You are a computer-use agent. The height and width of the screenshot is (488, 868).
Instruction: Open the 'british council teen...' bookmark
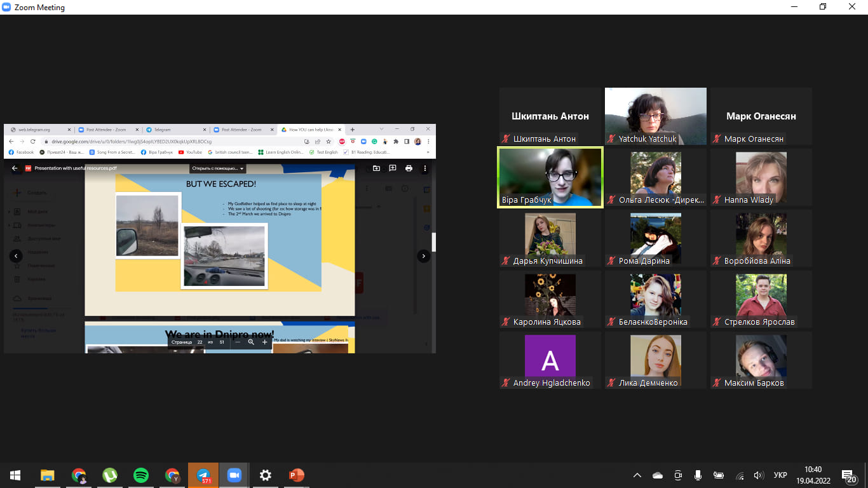click(231, 152)
